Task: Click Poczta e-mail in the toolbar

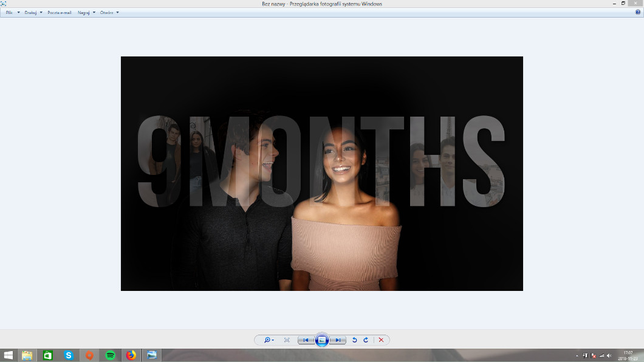Action: (59, 12)
